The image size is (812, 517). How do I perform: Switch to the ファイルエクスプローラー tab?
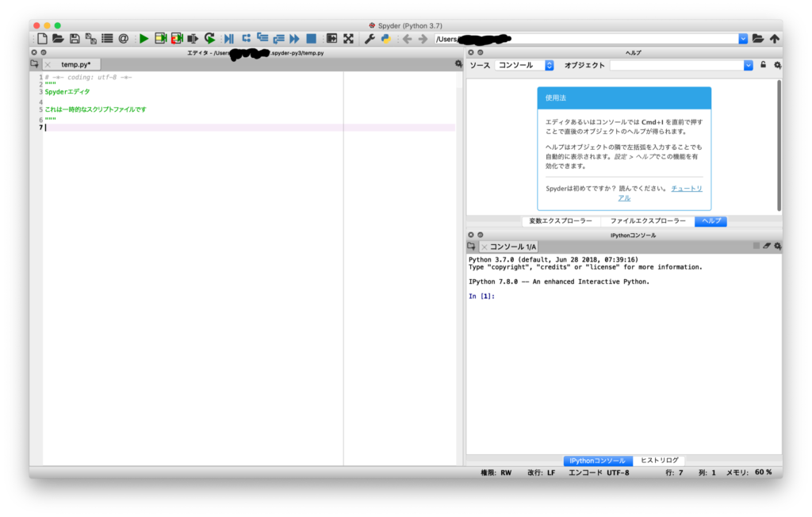(647, 221)
